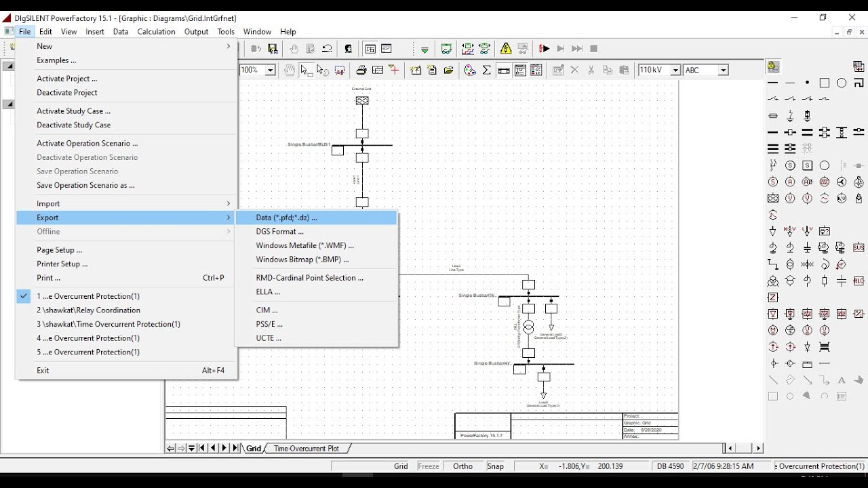Click the grey stop simulation square icon
Viewport: 868px width, 488px height.
tap(594, 49)
